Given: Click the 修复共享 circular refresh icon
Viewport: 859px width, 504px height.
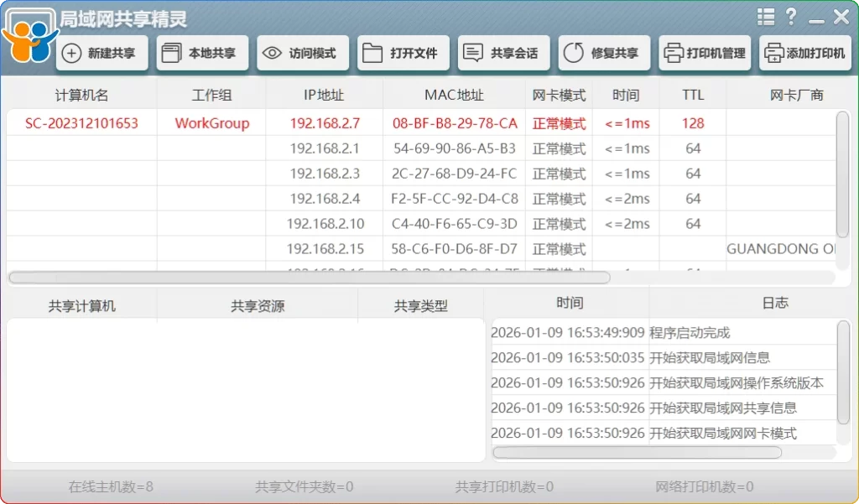Looking at the screenshot, I should point(574,52).
